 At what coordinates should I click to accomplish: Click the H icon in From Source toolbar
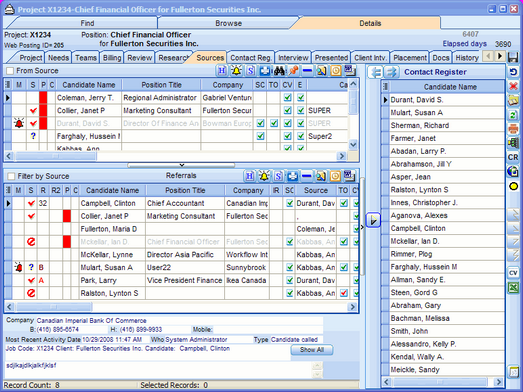click(222, 71)
